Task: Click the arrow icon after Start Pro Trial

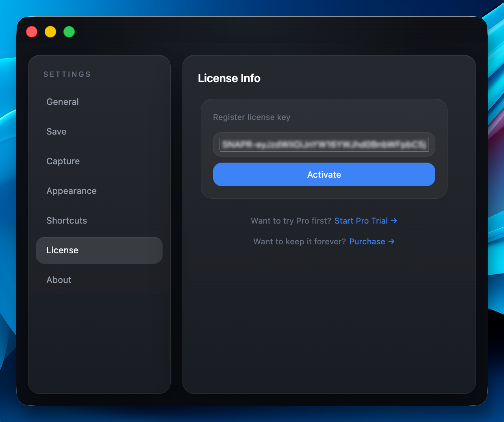Action: pyautogui.click(x=394, y=221)
